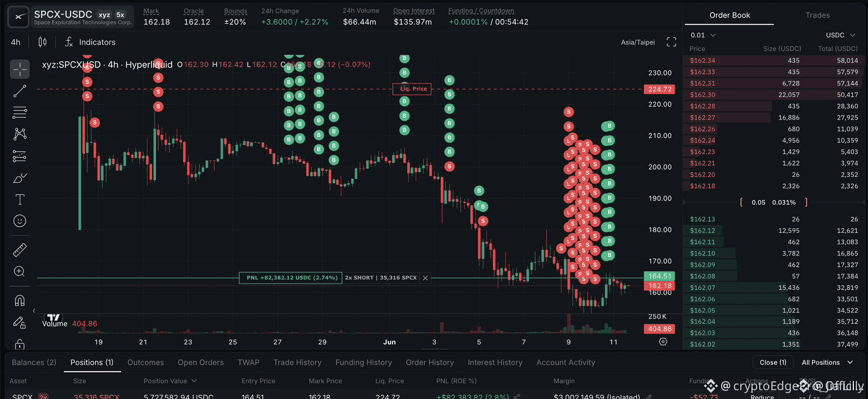Activate the zoom in tool
Image resolution: width=868 pixels, height=399 pixels.
(x=20, y=271)
